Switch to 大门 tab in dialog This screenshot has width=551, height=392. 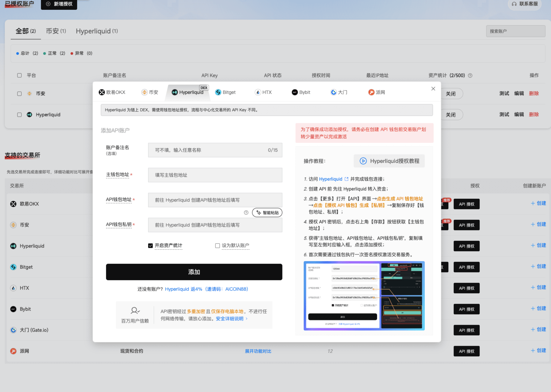(339, 92)
